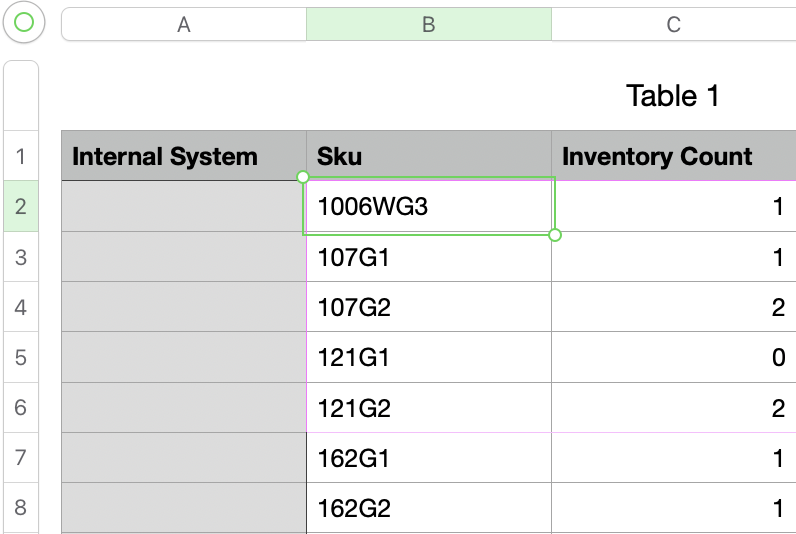This screenshot has width=796, height=534.
Task: Click the "Table 1" title
Action: click(672, 96)
